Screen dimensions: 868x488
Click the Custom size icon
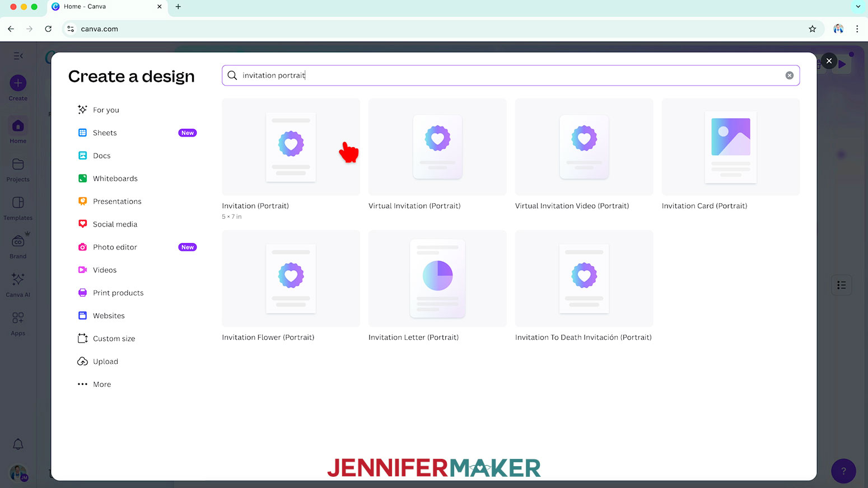82,339
